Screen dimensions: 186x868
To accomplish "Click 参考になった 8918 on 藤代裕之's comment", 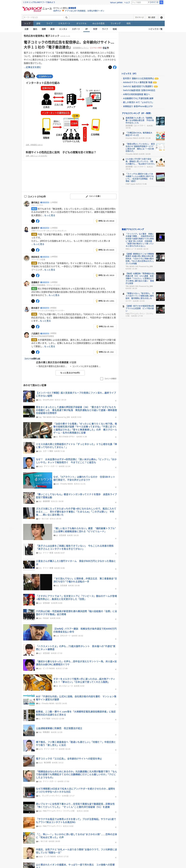I will (x=105, y=221).
